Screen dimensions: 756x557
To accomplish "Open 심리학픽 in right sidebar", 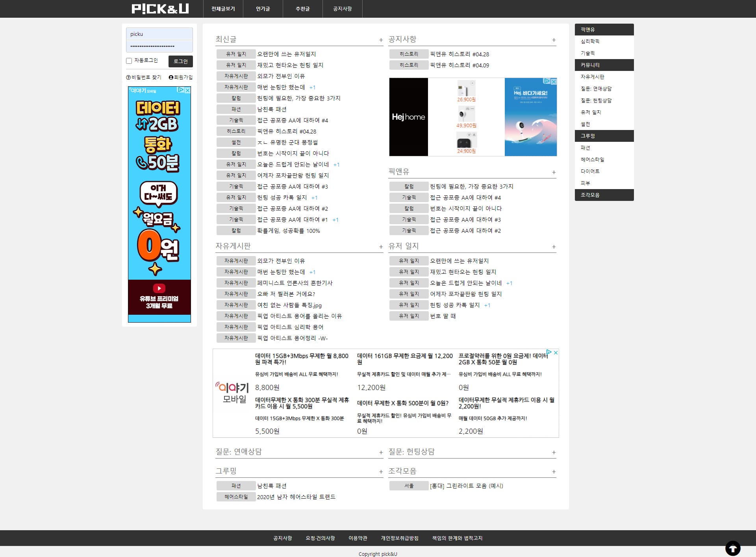I will coord(590,41).
